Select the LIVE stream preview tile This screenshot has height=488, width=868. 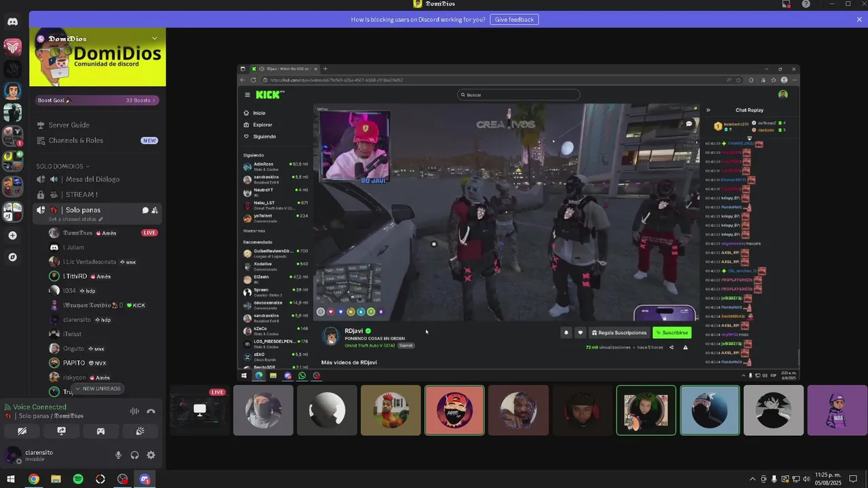coord(199,410)
